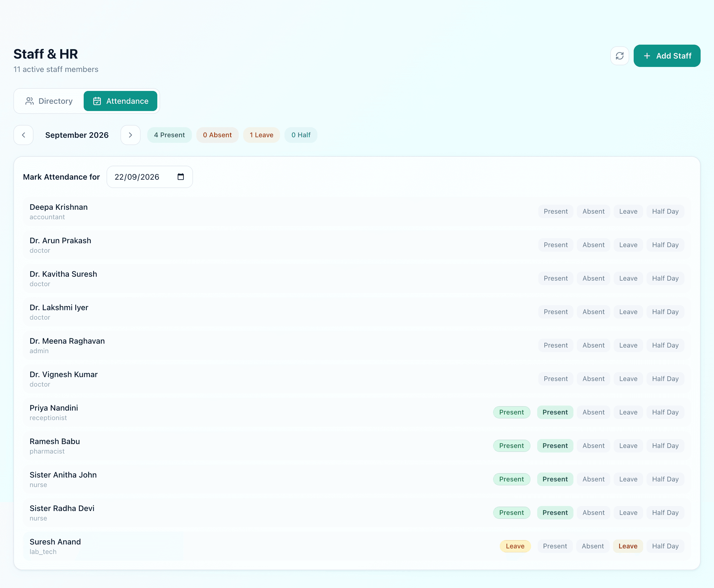The height and width of the screenshot is (588, 714).
Task: Click the 11 active staff members text
Action: [56, 69]
